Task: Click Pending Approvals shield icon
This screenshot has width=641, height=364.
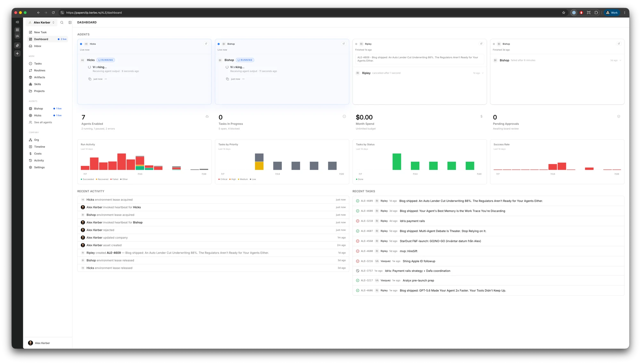Action: [619, 117]
